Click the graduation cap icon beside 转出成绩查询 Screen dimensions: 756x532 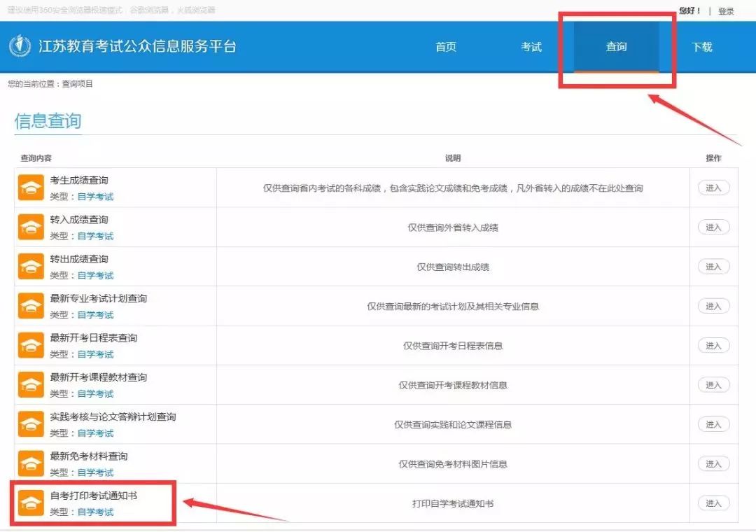click(x=31, y=266)
